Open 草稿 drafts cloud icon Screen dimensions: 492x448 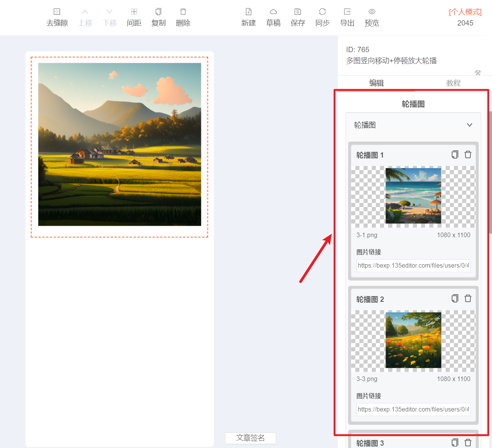point(273,12)
